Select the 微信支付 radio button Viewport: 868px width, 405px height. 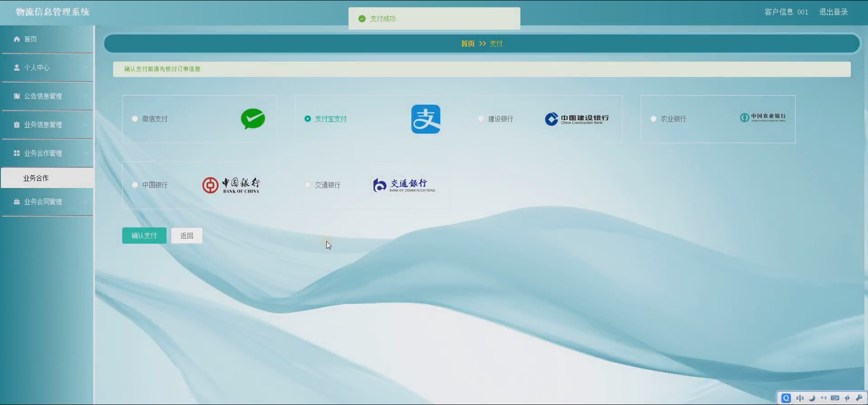[x=135, y=119]
